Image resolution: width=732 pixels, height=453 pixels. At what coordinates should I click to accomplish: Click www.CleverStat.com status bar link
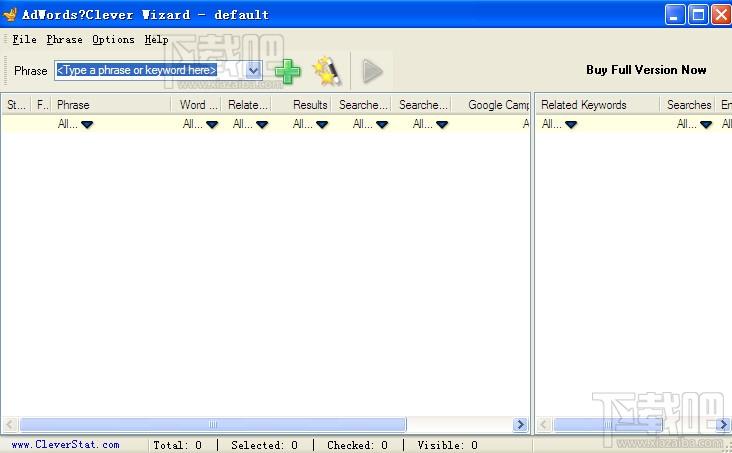coord(65,445)
